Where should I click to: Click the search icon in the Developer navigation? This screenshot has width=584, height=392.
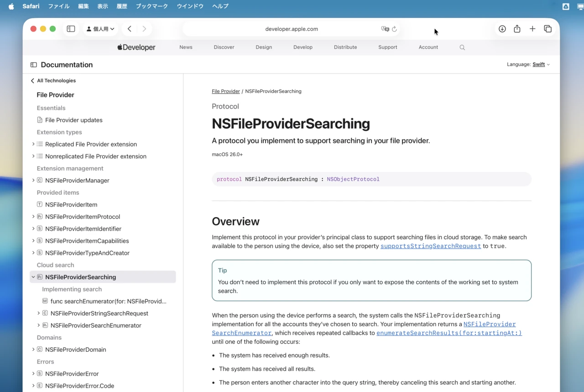pyautogui.click(x=462, y=47)
